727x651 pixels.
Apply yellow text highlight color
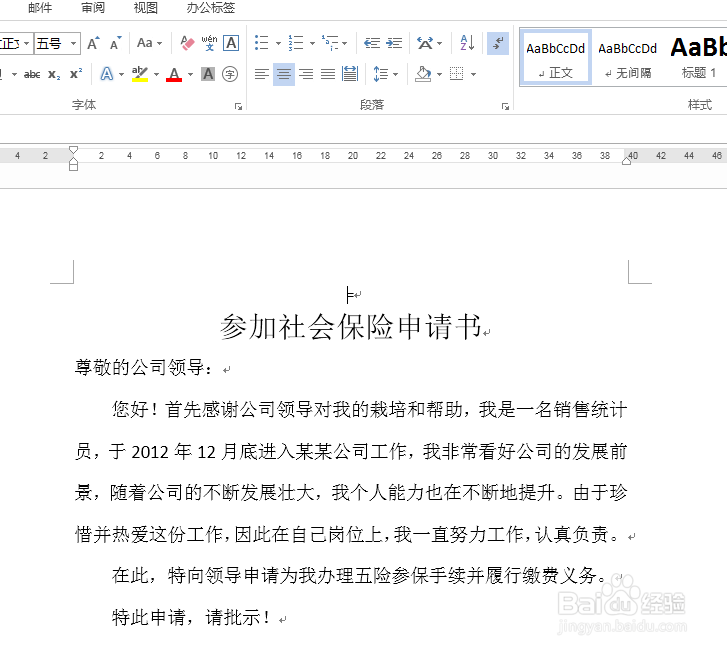140,74
